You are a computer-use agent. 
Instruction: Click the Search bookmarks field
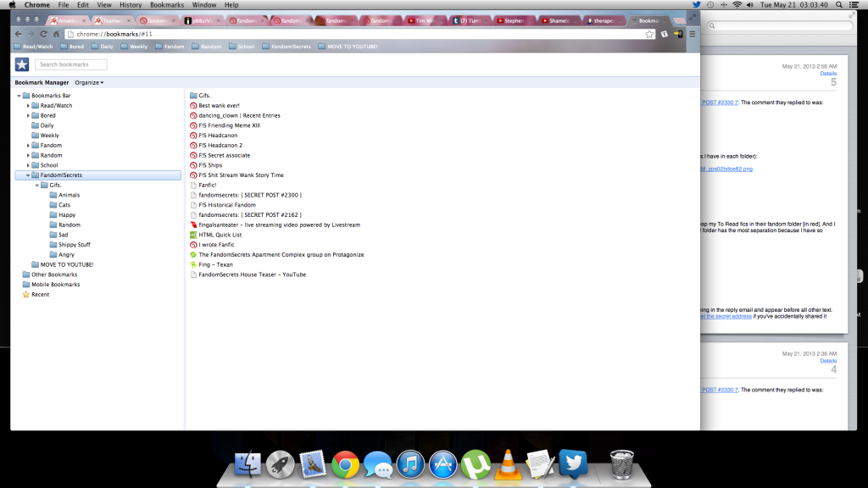point(71,64)
